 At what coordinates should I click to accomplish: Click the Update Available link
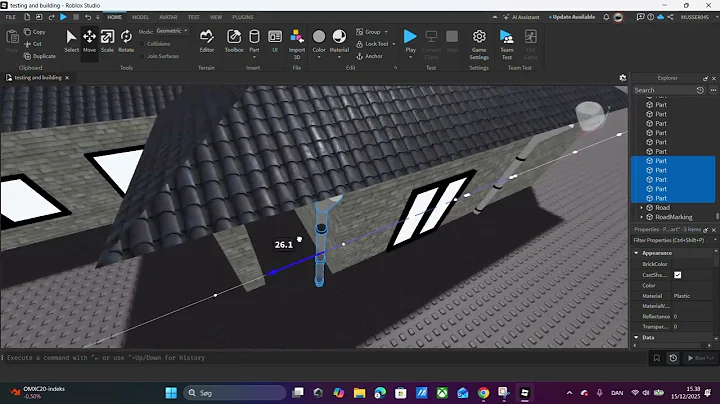pyautogui.click(x=572, y=17)
